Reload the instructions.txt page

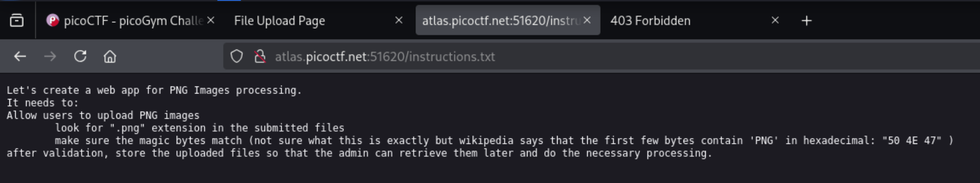click(80, 56)
